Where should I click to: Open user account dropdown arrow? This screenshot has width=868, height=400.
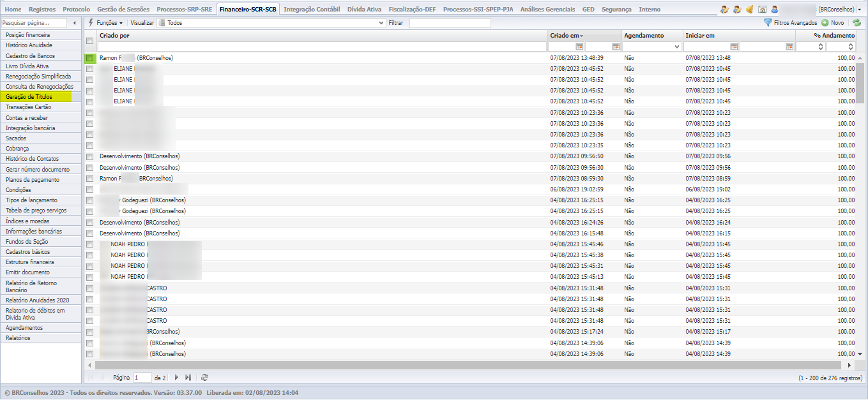click(x=859, y=10)
